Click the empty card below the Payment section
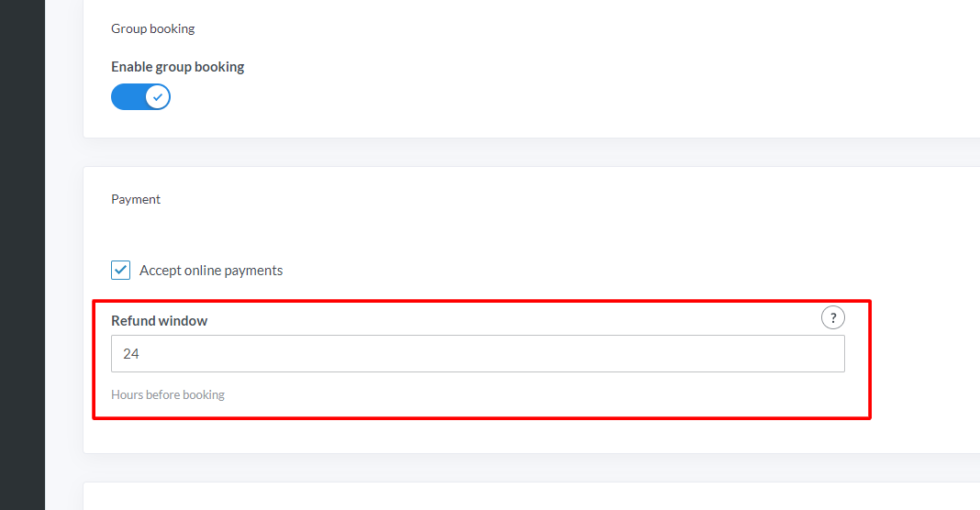Viewport: 980px width, 510px height. click(x=532, y=497)
